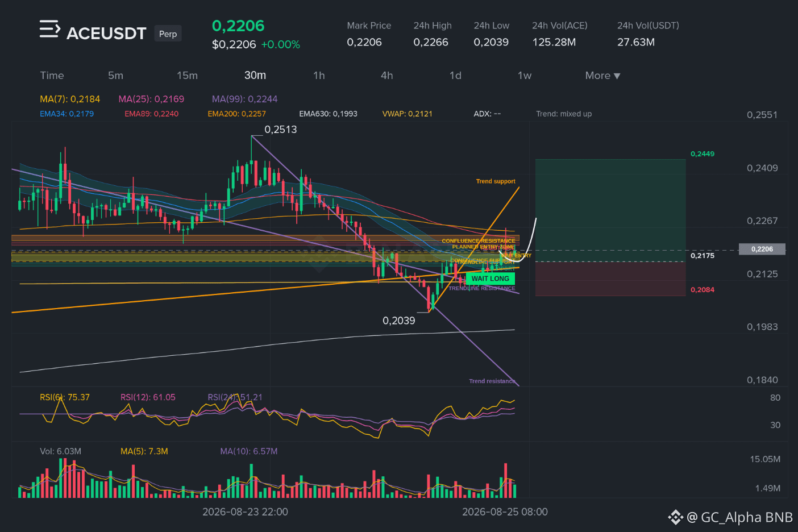Click the large green last price 0,2206

[238, 26]
